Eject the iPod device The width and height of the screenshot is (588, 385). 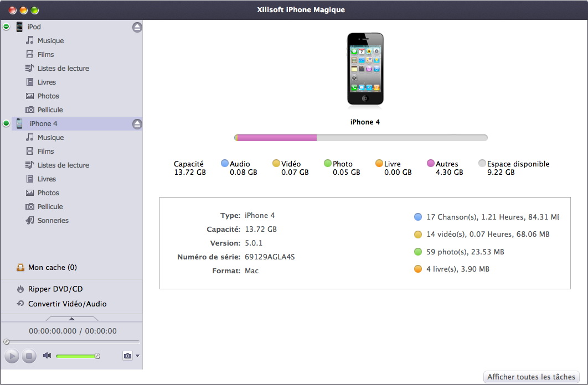click(137, 27)
